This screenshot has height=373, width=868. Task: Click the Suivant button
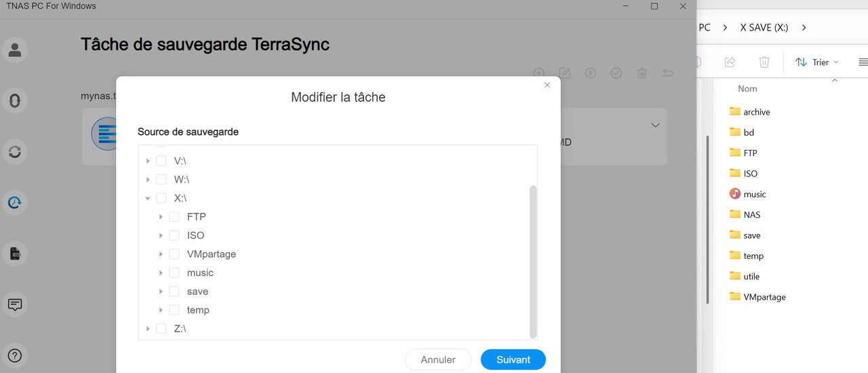pos(513,359)
